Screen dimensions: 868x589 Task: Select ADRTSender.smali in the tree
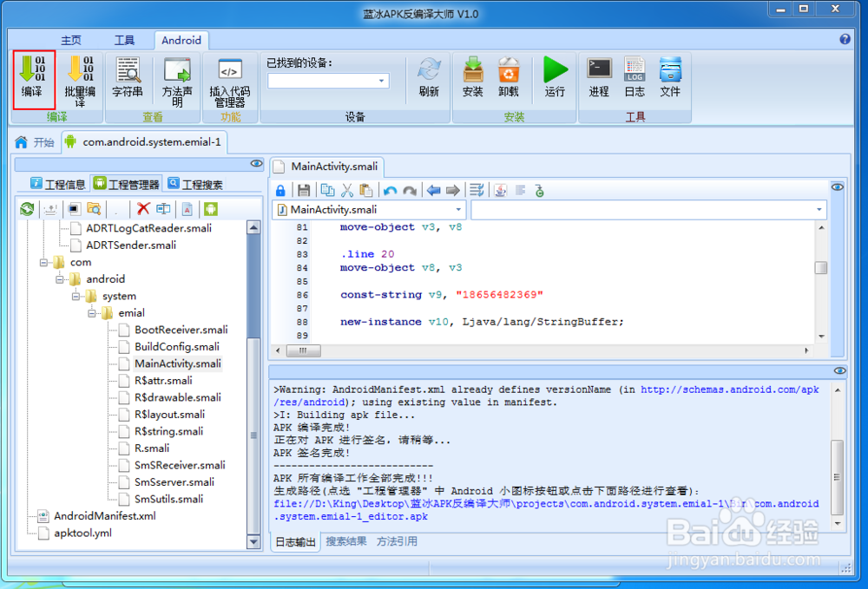(x=131, y=245)
